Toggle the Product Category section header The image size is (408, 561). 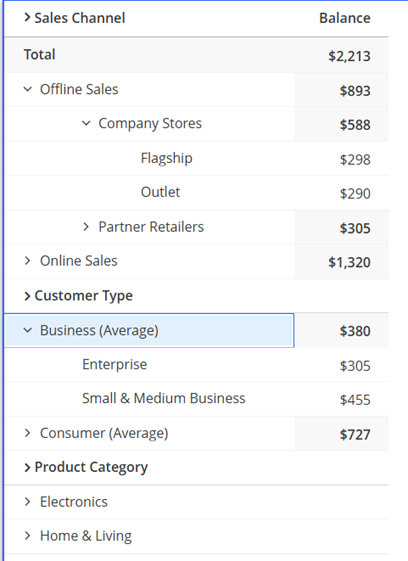tap(86, 467)
